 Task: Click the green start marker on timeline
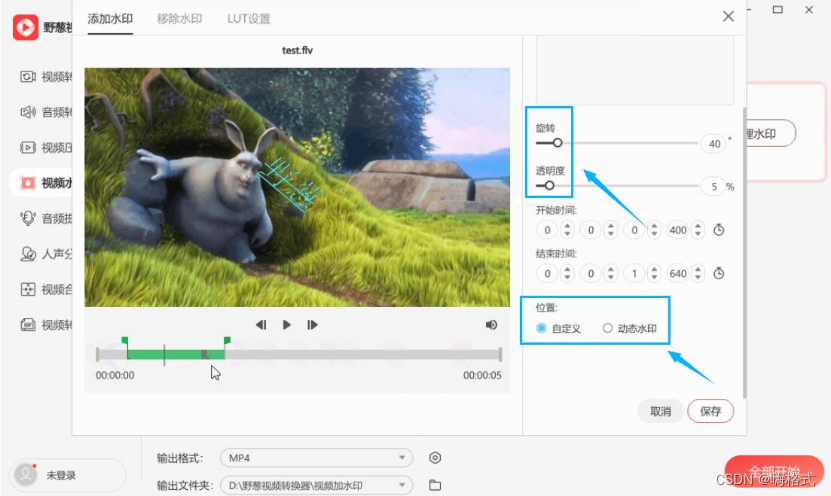pyautogui.click(x=125, y=340)
